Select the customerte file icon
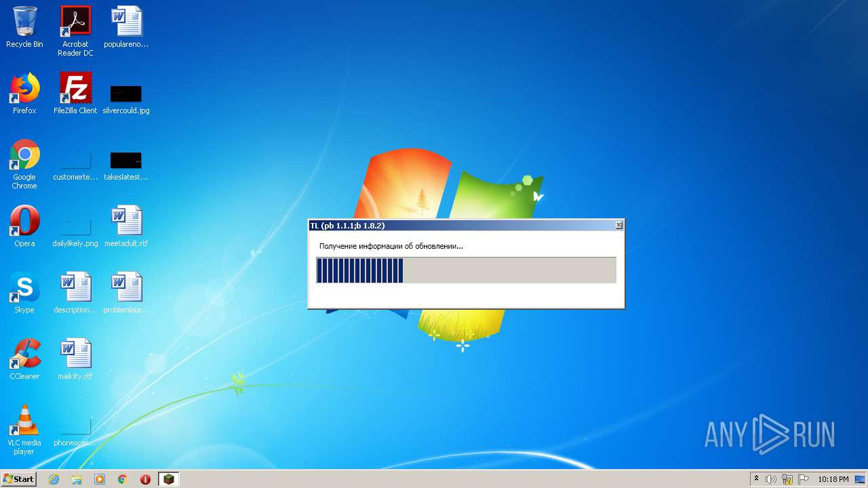 [75, 167]
